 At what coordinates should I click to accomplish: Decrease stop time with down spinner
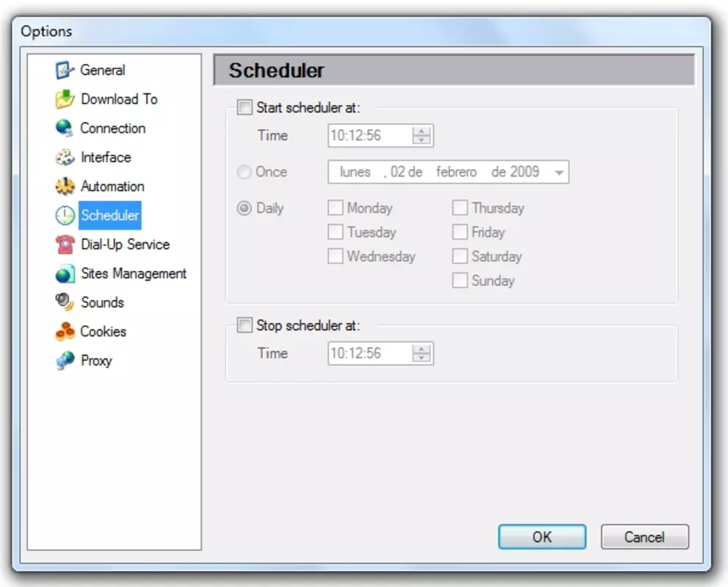click(421, 358)
